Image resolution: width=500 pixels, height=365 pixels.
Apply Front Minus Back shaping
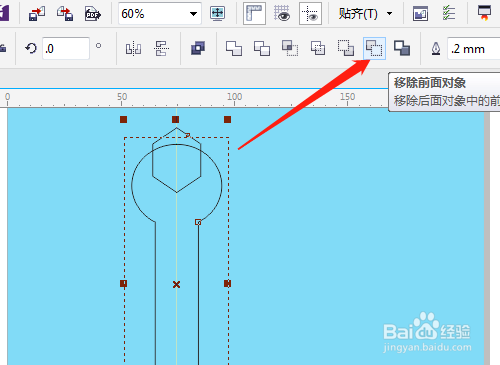[346, 48]
